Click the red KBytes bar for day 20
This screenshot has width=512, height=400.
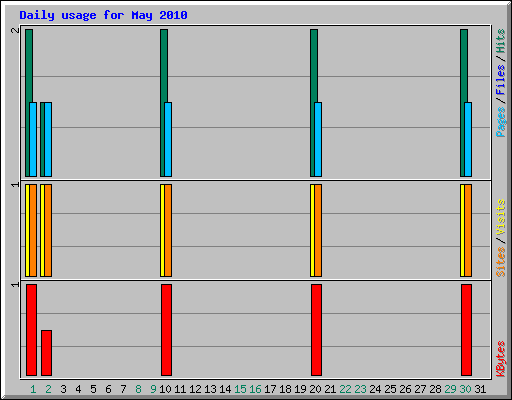pos(316,330)
